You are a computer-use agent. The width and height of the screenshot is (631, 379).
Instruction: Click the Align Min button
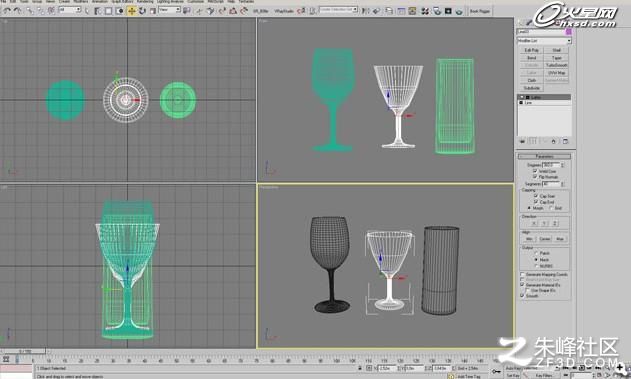529,239
